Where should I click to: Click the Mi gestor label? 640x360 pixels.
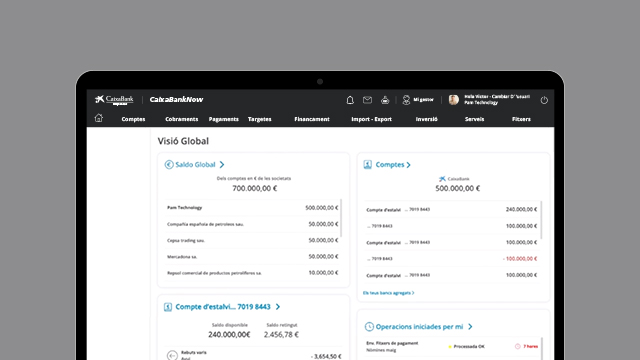(x=423, y=100)
